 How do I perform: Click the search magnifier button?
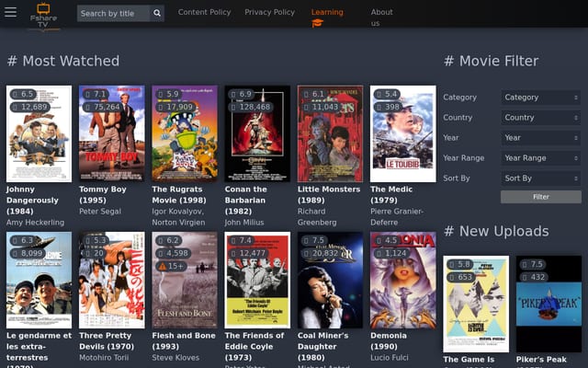[157, 13]
